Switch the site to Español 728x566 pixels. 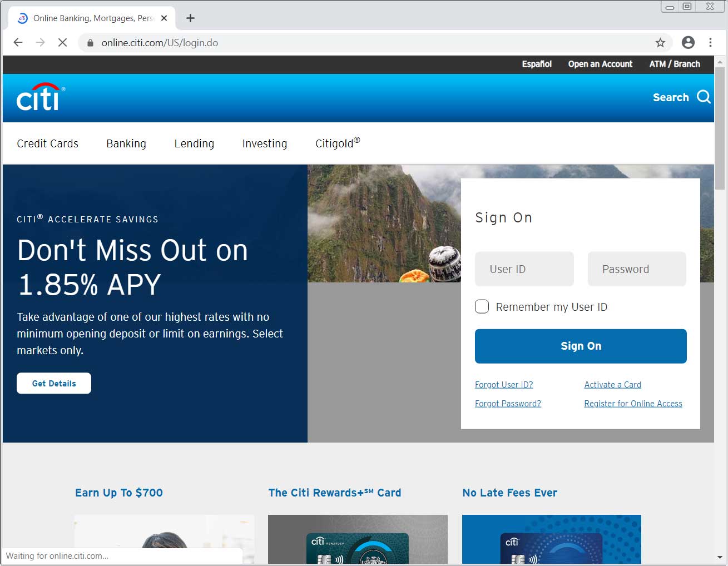pos(537,64)
